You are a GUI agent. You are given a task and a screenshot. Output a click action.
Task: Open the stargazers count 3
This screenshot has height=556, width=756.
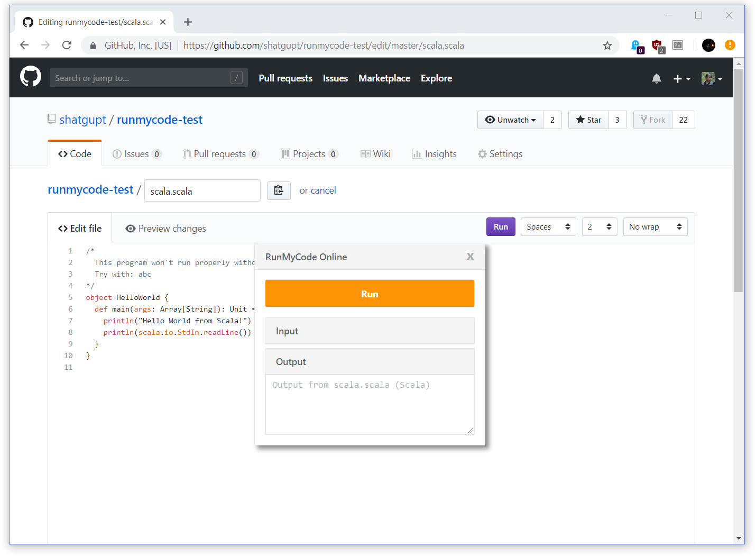click(617, 120)
